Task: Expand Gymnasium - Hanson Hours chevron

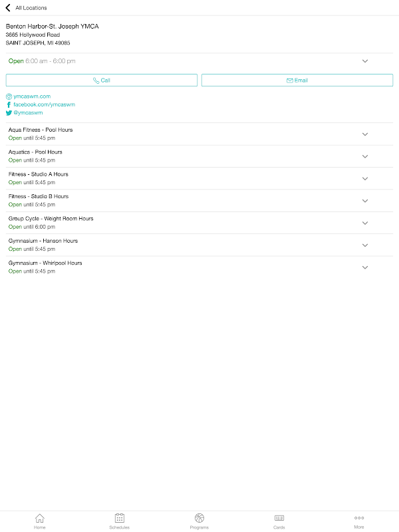Action: (x=365, y=245)
